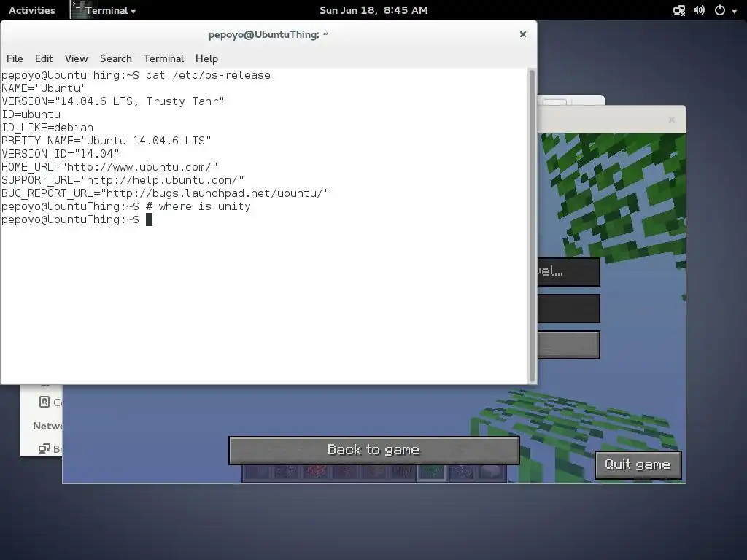The image size is (747, 560).
Task: Click the 'NAME="Ubuntu"' line
Action: click(x=44, y=88)
